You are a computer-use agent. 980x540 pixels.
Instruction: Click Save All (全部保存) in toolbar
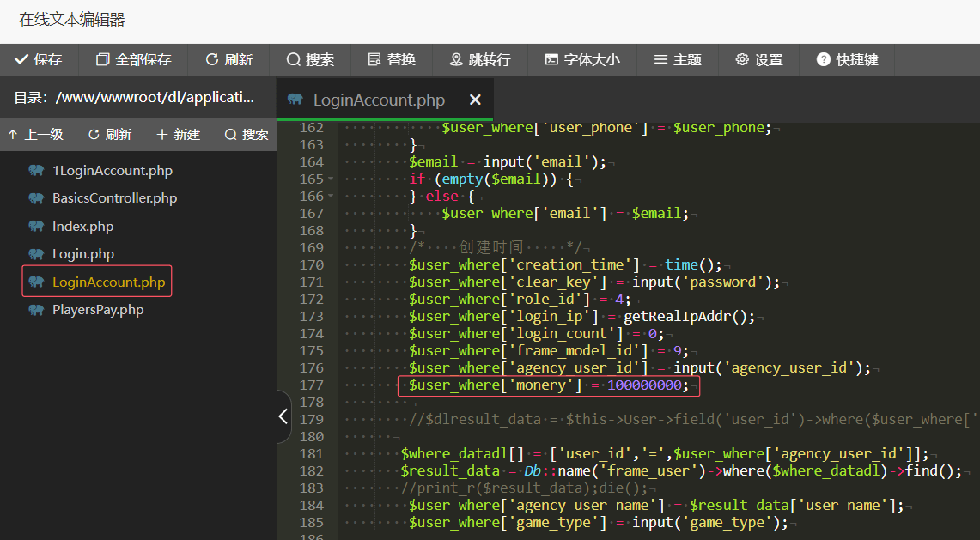pos(133,59)
